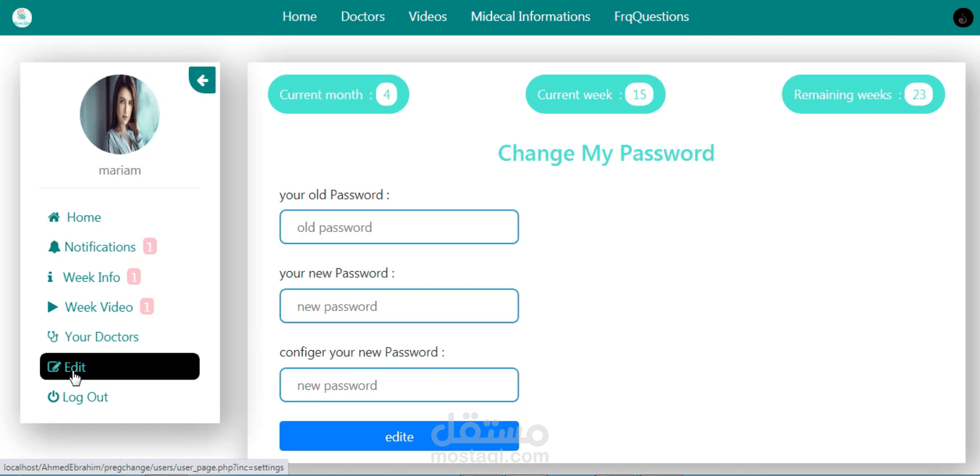Click the your new Password field
Viewport: 980px width, 476px height.
(399, 306)
